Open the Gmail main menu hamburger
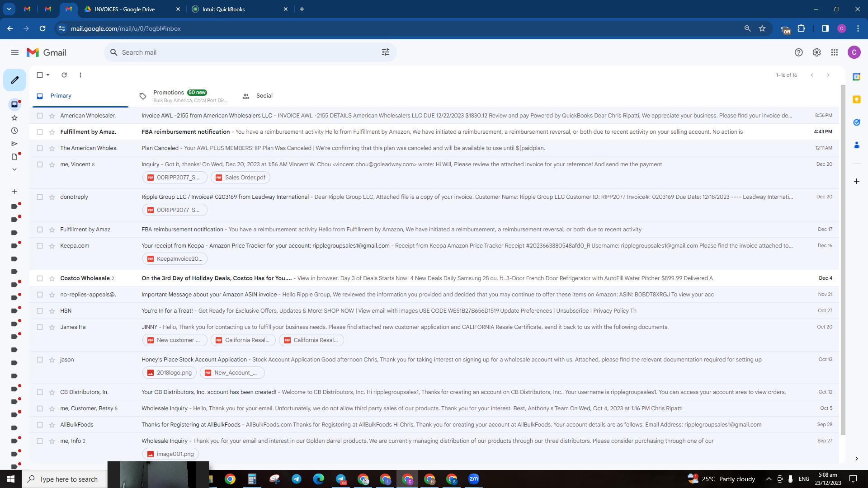Viewport: 868px width, 488px height. (15, 52)
